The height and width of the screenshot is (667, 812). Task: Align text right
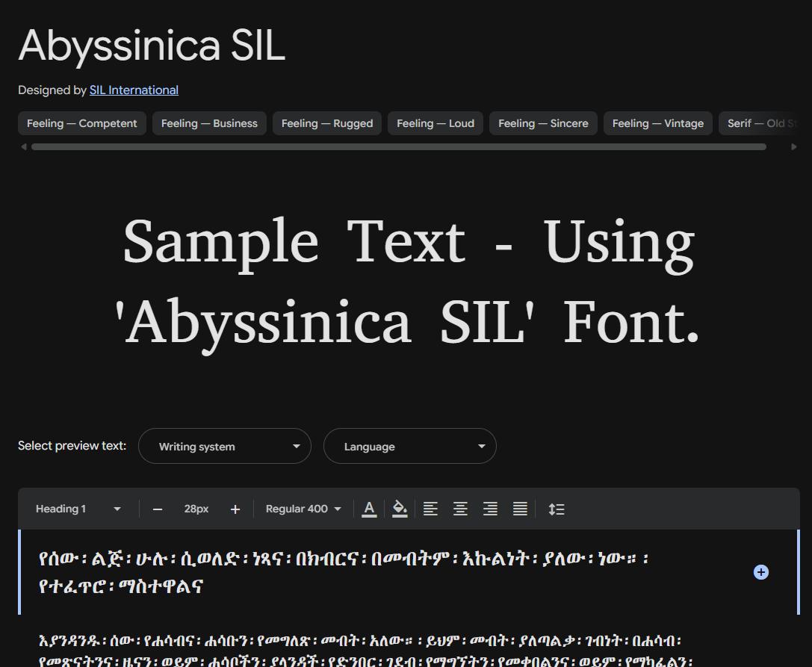[x=490, y=509]
